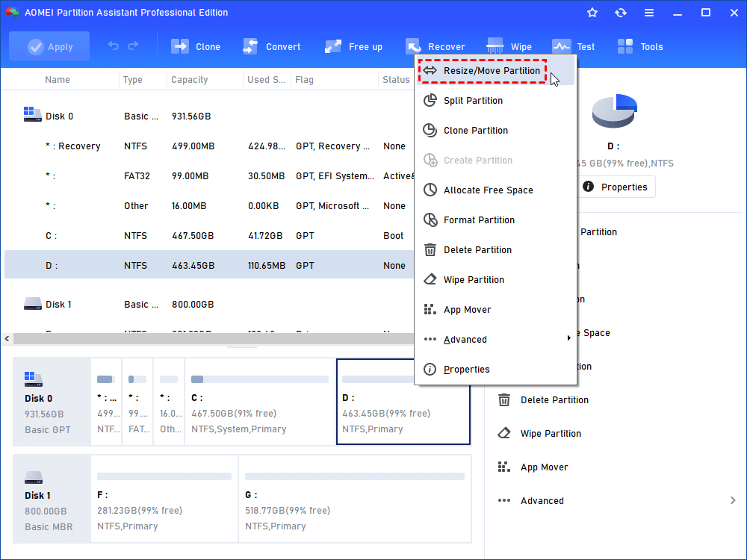Sort by the Type column header
The image size is (747, 560).
pos(132,80)
